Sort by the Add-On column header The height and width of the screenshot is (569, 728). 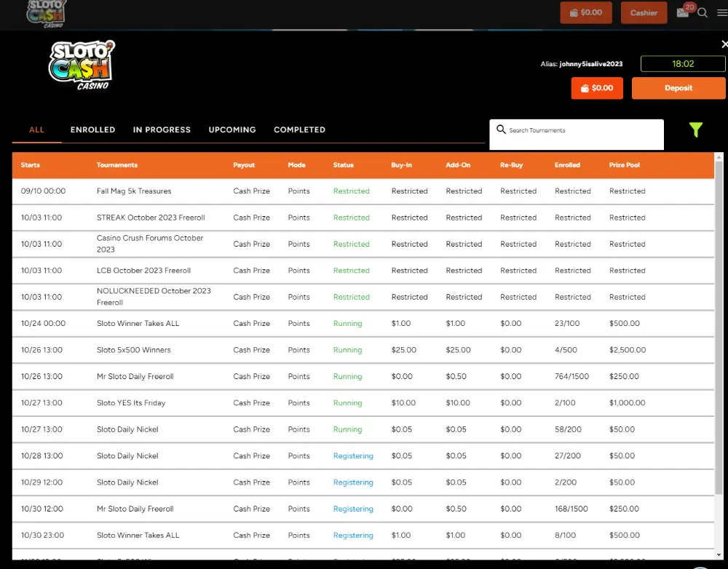(458, 164)
